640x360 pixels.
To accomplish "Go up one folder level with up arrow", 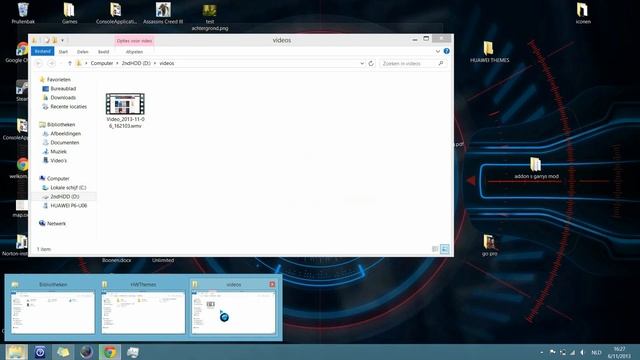I will (x=70, y=63).
